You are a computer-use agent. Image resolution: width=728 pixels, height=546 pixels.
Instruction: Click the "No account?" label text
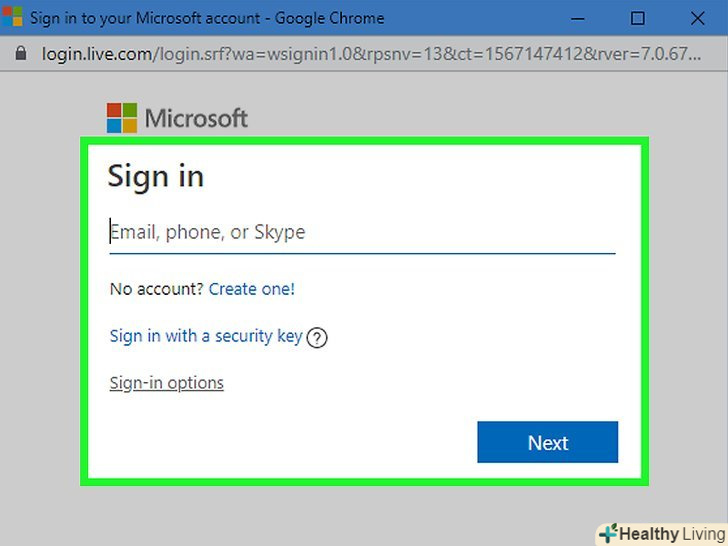pos(156,289)
